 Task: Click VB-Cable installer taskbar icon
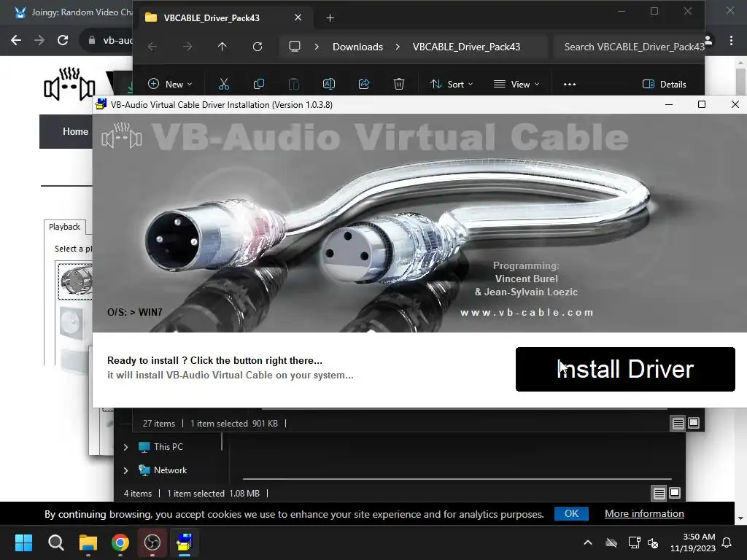point(185,542)
